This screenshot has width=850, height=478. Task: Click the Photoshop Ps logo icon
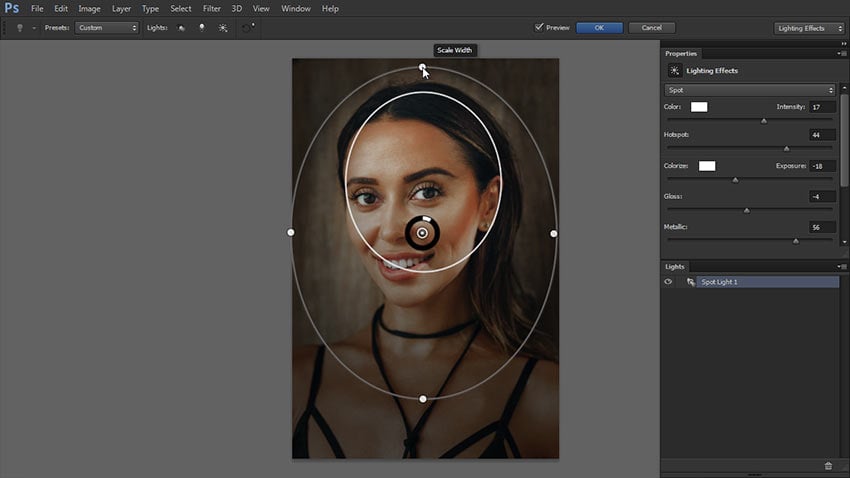pos(12,9)
